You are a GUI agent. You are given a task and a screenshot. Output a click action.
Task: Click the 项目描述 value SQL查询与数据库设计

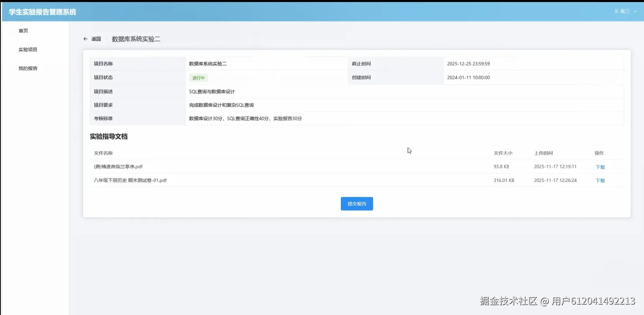(212, 92)
